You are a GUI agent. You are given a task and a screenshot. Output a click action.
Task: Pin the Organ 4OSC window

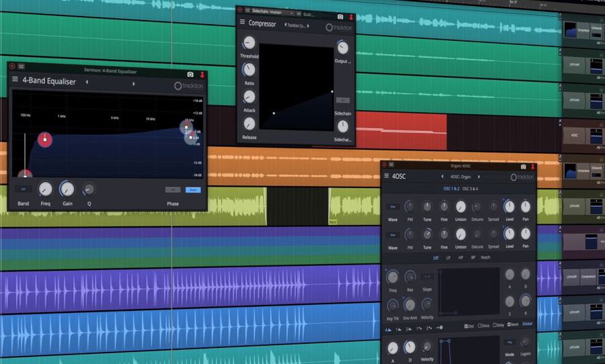(533, 167)
